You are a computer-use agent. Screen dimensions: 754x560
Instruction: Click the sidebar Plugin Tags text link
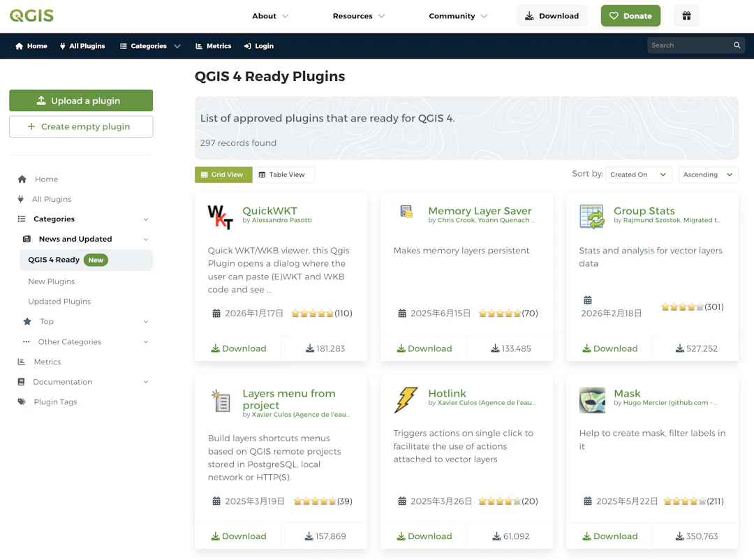(x=55, y=401)
